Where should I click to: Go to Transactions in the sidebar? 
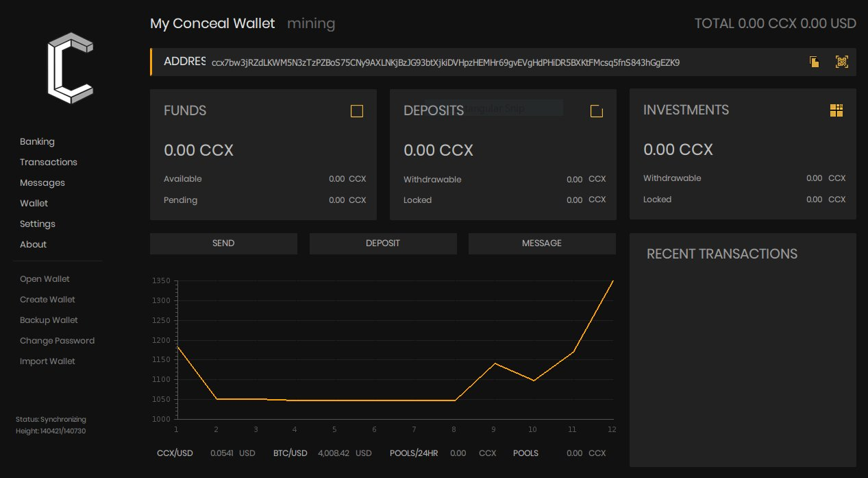coord(49,162)
